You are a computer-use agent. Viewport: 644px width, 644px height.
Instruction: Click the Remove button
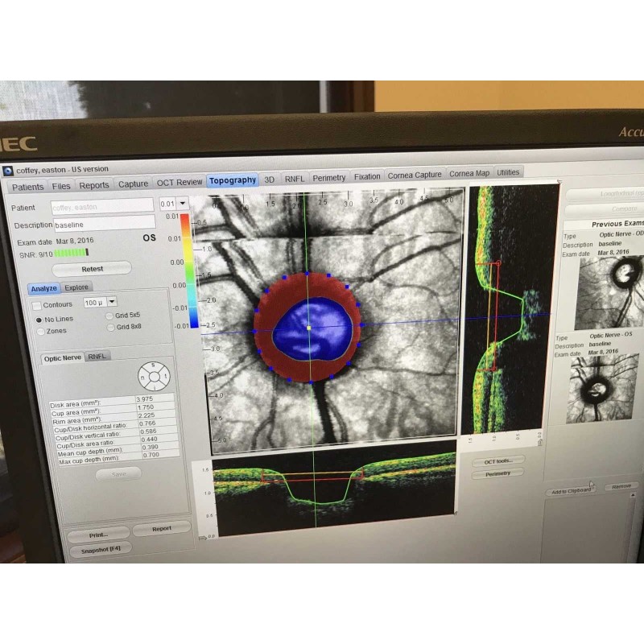[x=621, y=486]
